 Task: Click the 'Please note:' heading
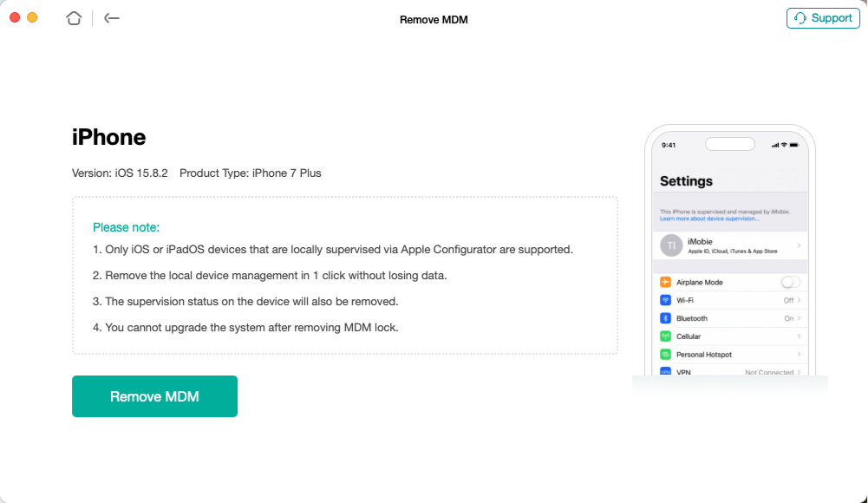pyautogui.click(x=127, y=227)
